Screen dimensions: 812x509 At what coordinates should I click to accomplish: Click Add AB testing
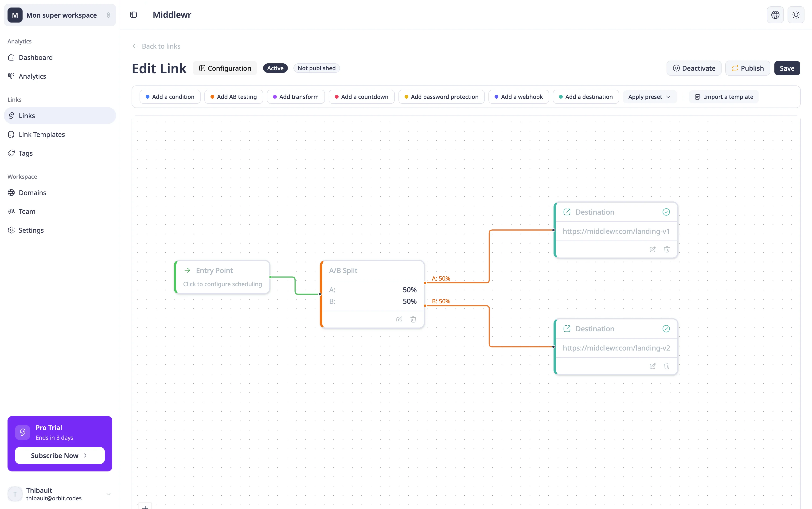pos(233,97)
